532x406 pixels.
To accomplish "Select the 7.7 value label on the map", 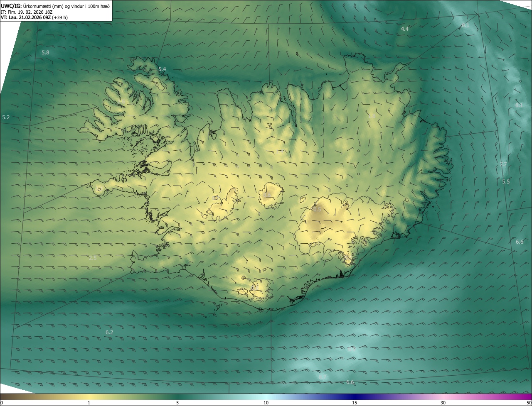I will pyautogui.click(x=503, y=164).
